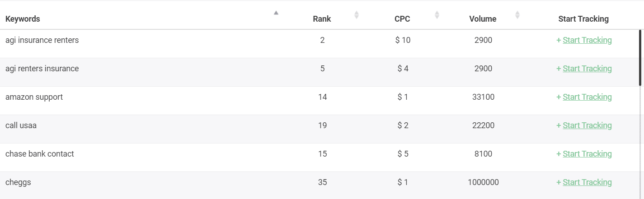Start tracking 'chase bank contact'

coord(584,154)
